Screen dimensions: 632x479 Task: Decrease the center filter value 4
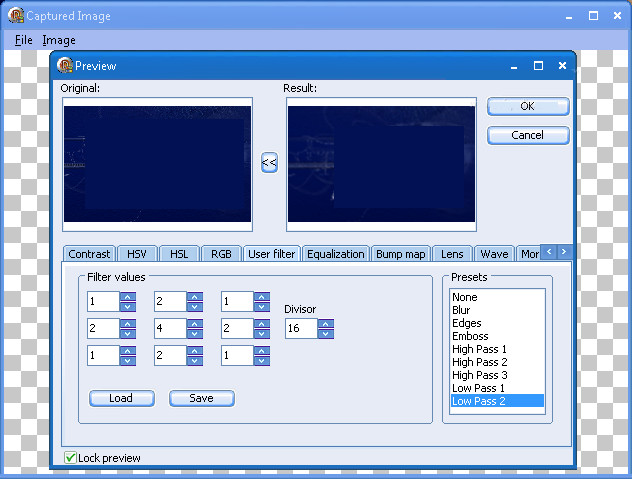195,333
